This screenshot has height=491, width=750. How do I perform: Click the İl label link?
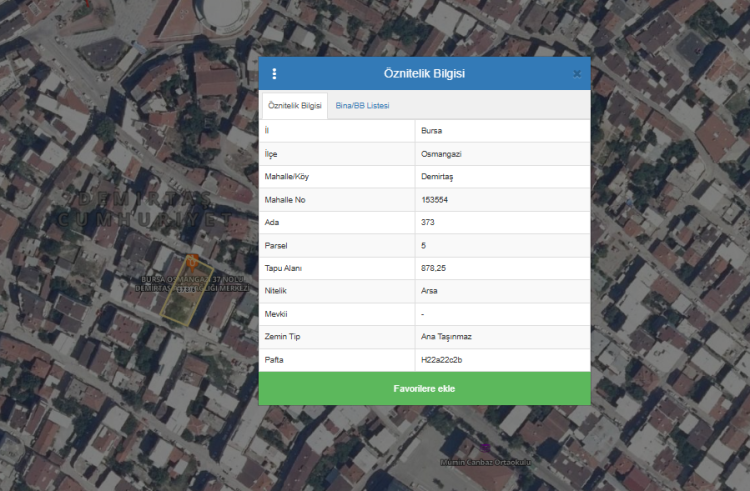(x=267, y=130)
